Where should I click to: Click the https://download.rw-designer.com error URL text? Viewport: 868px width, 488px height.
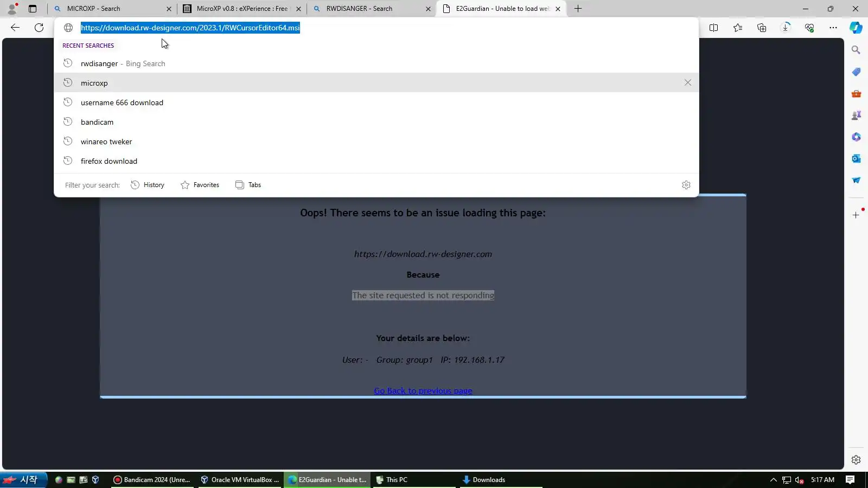tap(423, 254)
